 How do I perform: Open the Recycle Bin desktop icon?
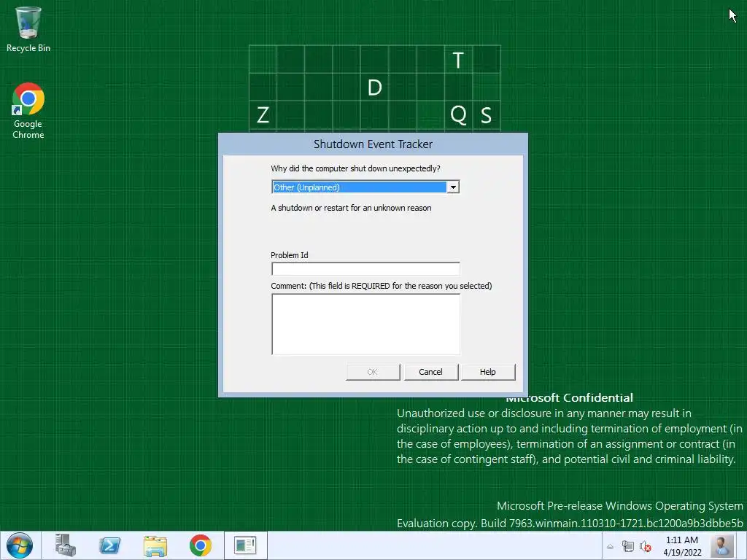click(28, 29)
